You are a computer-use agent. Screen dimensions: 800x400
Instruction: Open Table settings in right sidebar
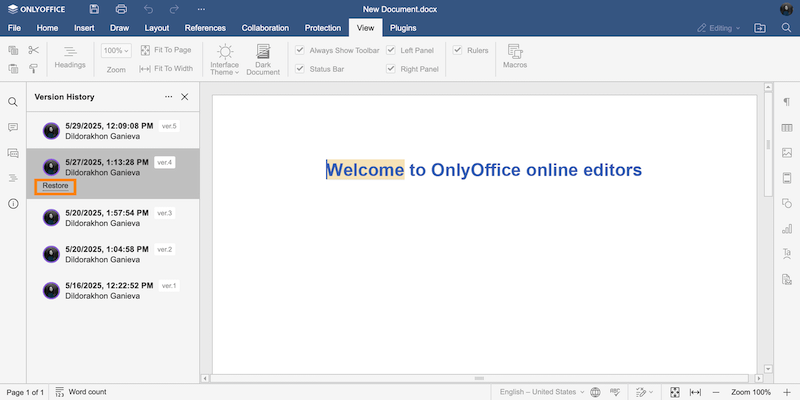787,128
